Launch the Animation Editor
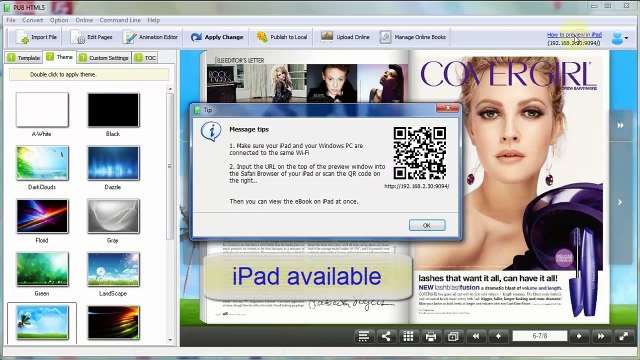The width and height of the screenshot is (640, 360). [x=151, y=37]
